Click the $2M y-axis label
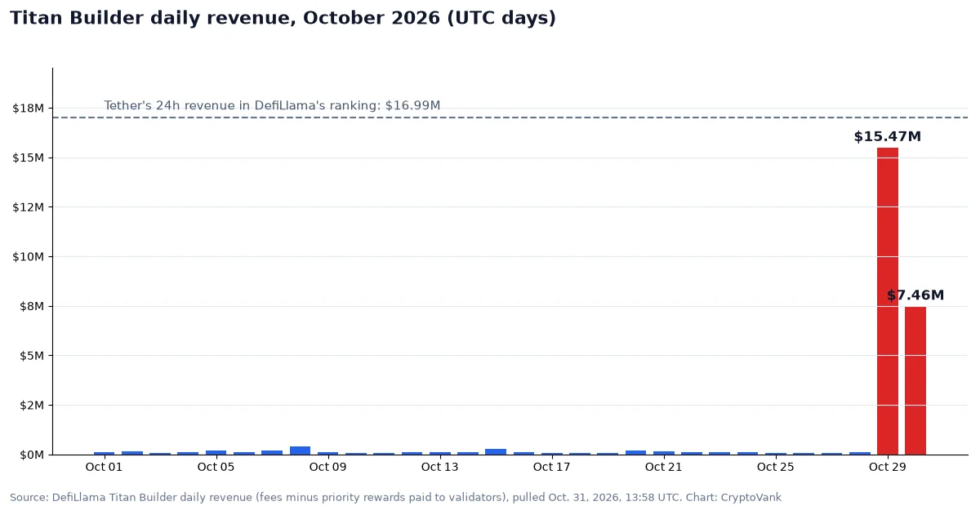 pos(32,405)
